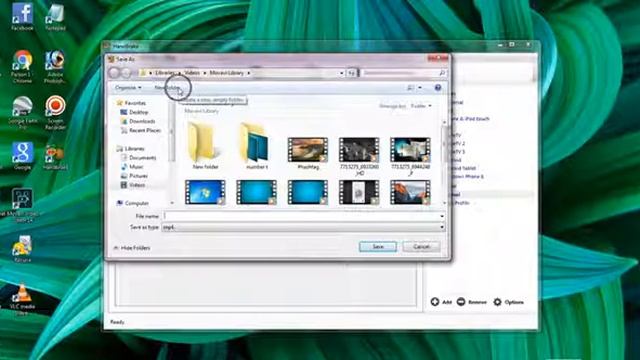Image resolution: width=640 pixels, height=360 pixels.
Task: Expand the File name dropdown arrow
Action: click(x=442, y=216)
